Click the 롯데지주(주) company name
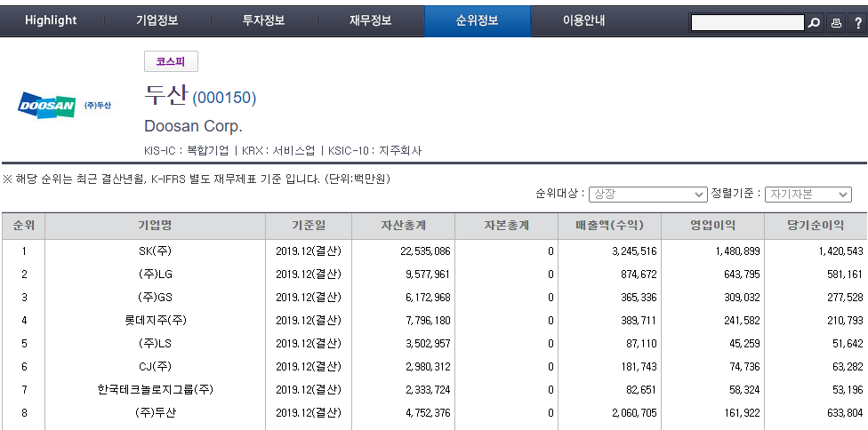 click(155, 321)
